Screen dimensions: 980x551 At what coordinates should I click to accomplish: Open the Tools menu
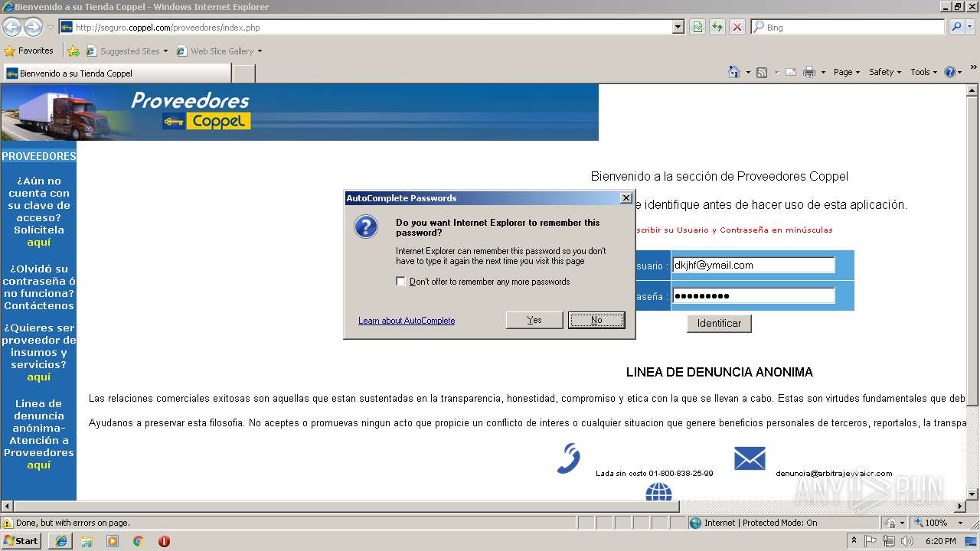tap(924, 72)
